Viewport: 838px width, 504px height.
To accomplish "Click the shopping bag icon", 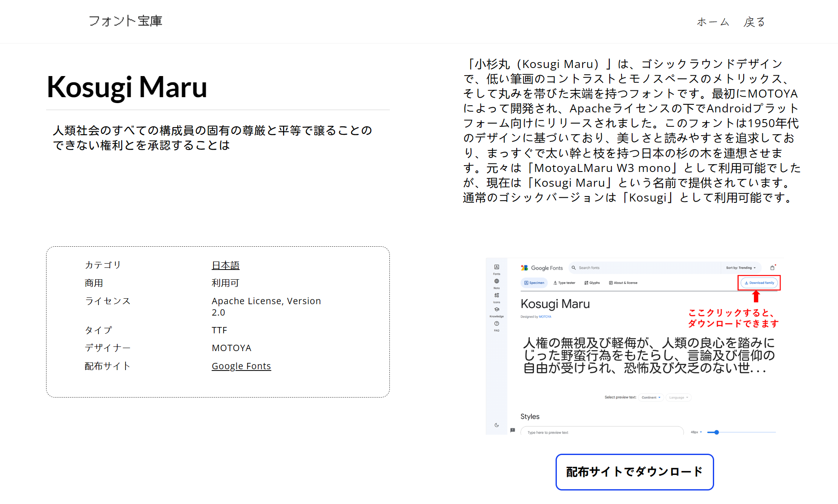I will tap(772, 268).
